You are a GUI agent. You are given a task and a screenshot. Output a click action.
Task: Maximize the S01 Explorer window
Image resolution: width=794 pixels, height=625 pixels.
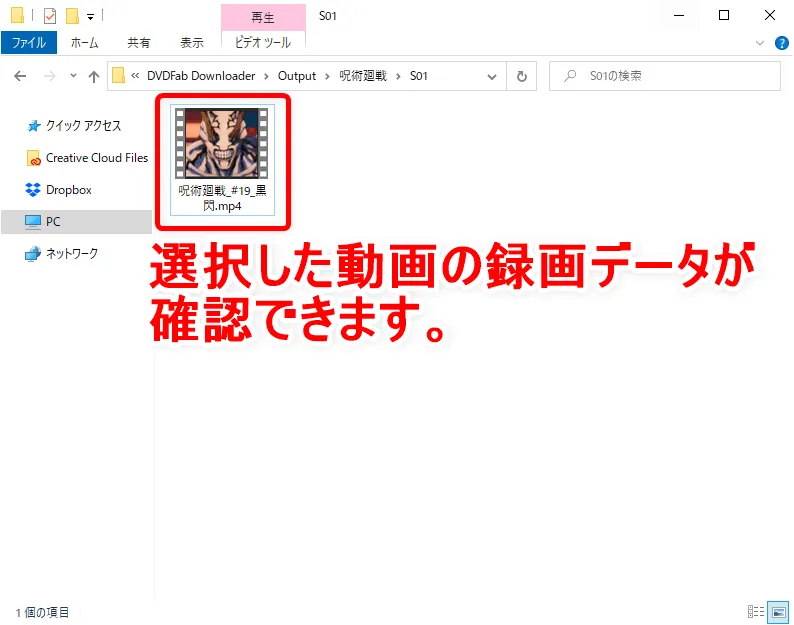point(724,16)
